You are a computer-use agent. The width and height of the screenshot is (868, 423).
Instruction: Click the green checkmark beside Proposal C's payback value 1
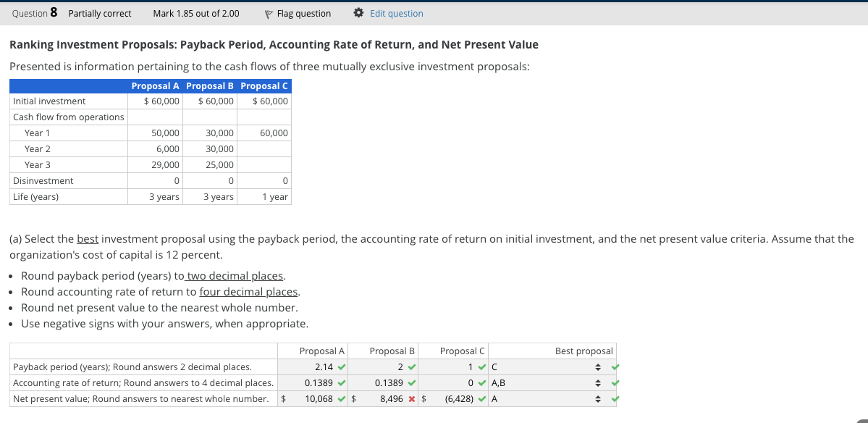pos(482,367)
